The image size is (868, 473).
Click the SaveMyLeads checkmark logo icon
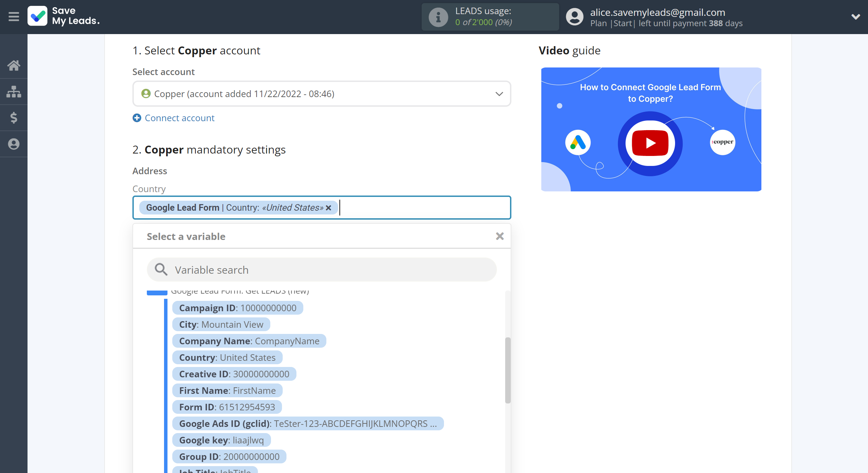point(38,16)
